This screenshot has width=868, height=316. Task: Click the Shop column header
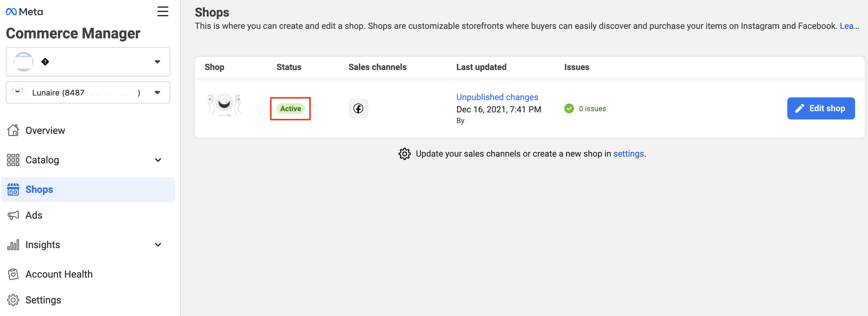[x=214, y=67]
